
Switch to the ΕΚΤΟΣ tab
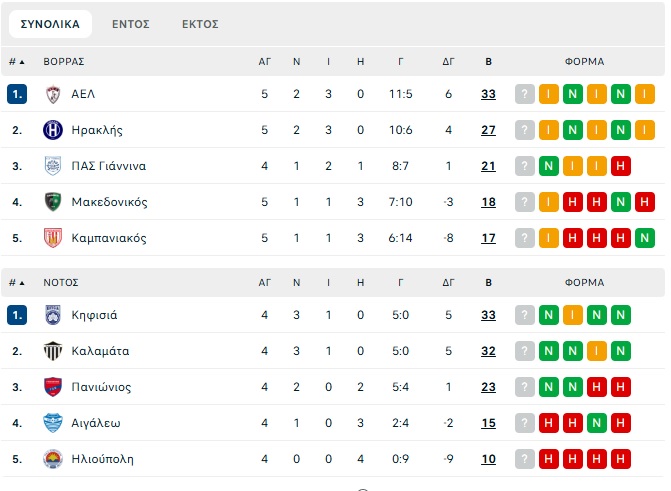click(200, 24)
